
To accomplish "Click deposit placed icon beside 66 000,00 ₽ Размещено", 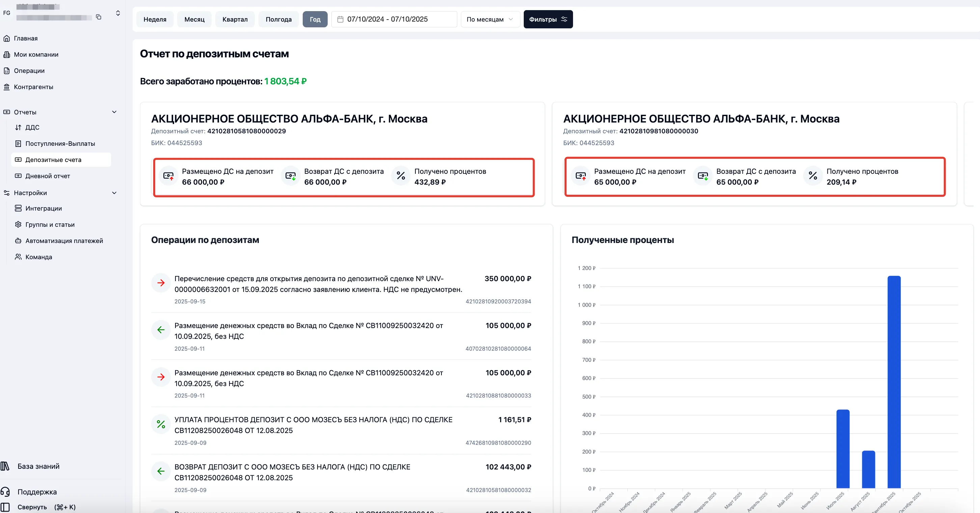I will (168, 176).
